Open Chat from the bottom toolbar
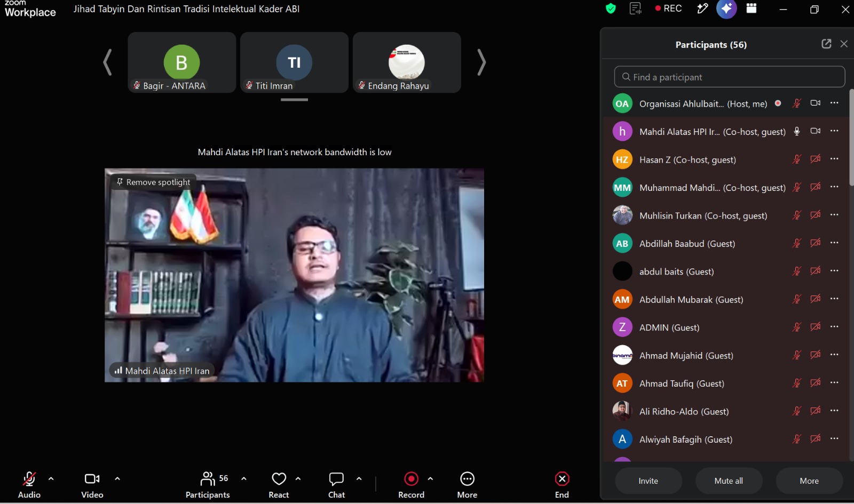 tap(336, 485)
